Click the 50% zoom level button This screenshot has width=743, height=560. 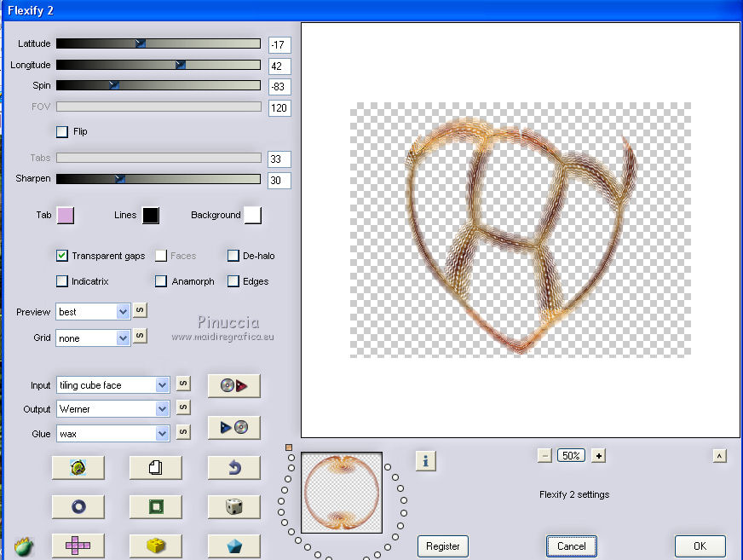coord(571,456)
